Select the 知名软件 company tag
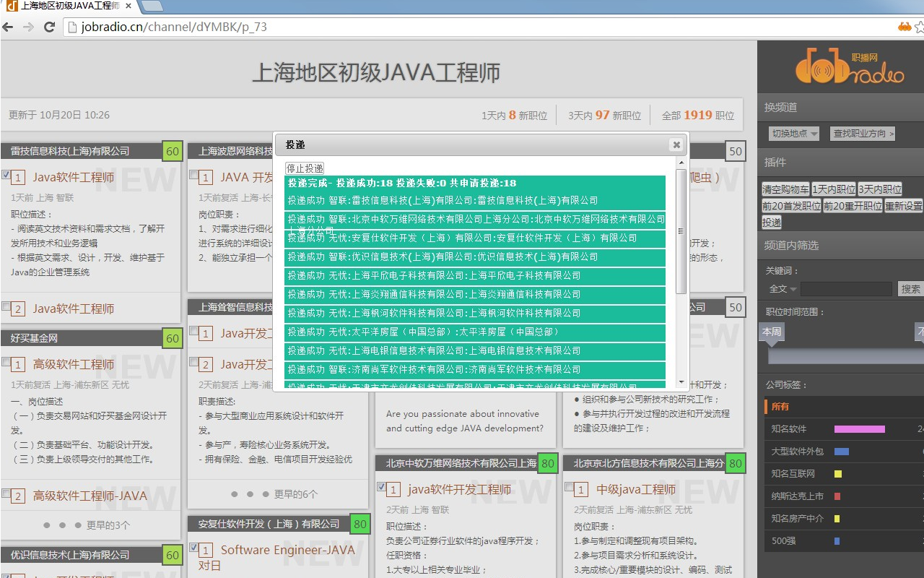The width and height of the screenshot is (924, 578). coord(789,429)
